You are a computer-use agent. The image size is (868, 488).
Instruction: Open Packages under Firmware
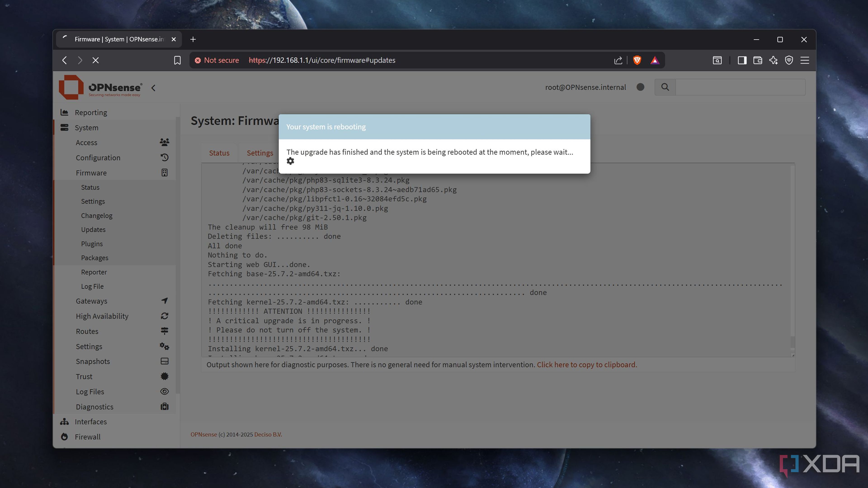(x=95, y=258)
